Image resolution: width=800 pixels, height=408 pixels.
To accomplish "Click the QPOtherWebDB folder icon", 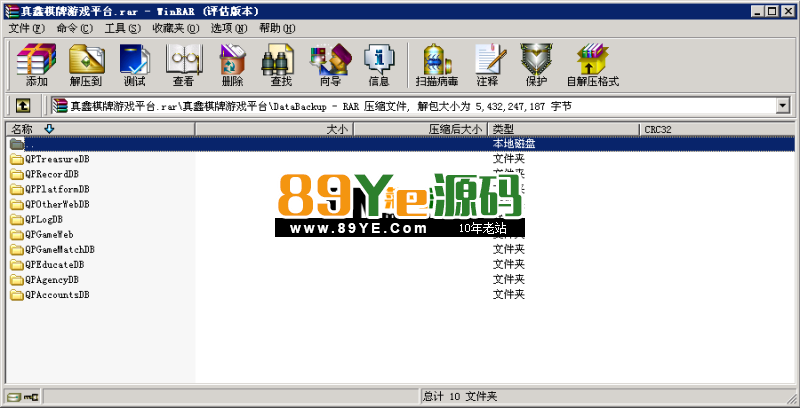I will click(17, 204).
